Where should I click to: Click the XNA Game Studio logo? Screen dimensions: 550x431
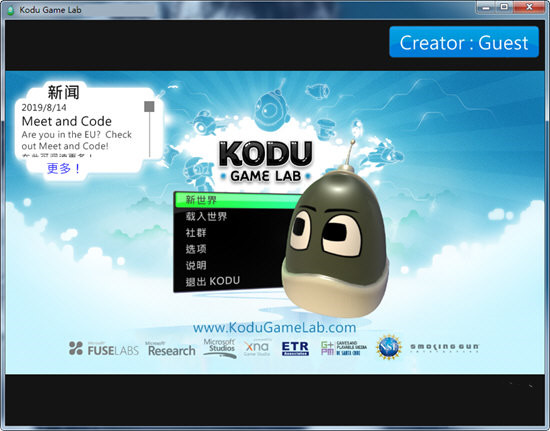(x=257, y=348)
